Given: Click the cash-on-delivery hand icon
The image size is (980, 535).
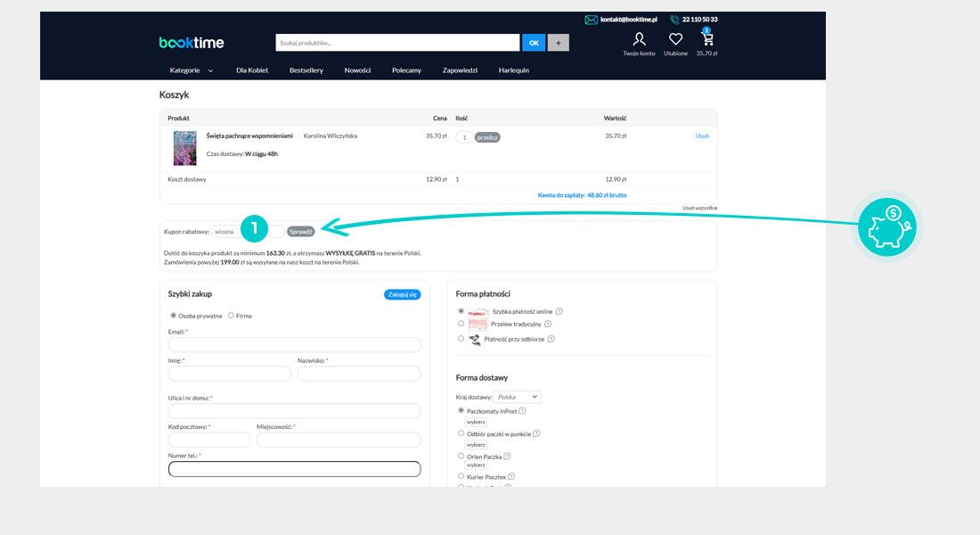Looking at the screenshot, I should click(x=474, y=339).
